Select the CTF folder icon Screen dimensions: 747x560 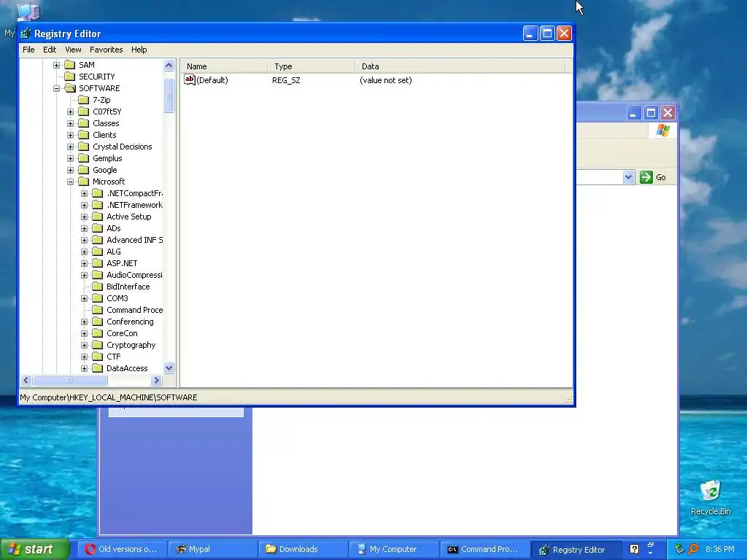pos(98,356)
